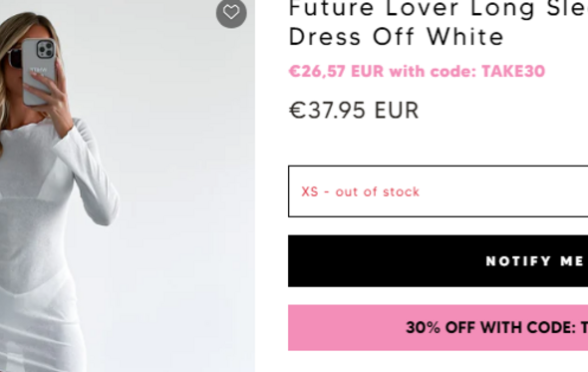Click inside the size selection box
This screenshot has height=372, width=588.
[x=438, y=191]
